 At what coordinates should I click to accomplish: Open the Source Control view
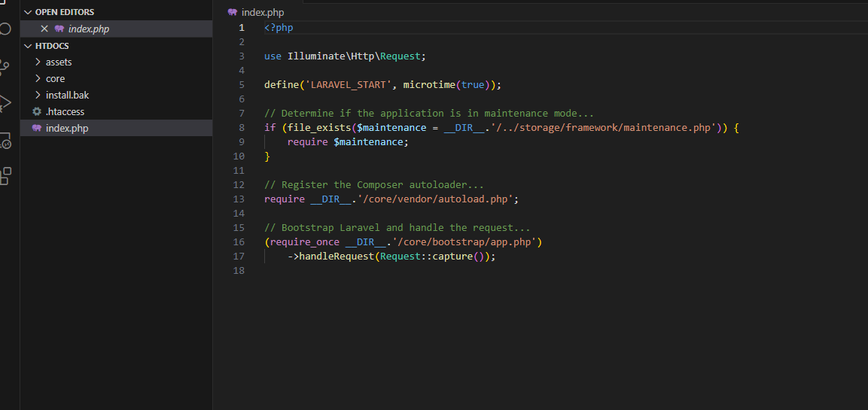tap(4, 68)
